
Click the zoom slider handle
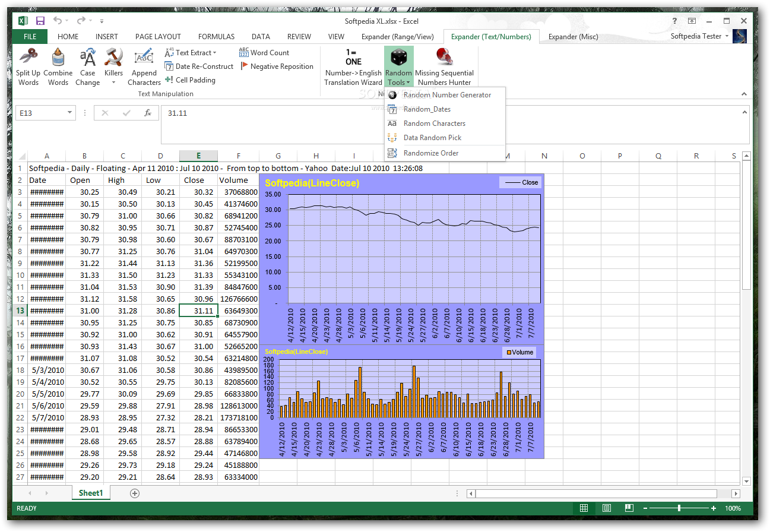679,508
